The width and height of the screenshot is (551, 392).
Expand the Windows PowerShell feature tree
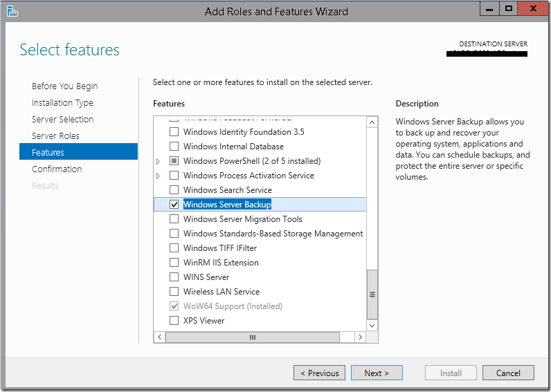click(x=159, y=161)
